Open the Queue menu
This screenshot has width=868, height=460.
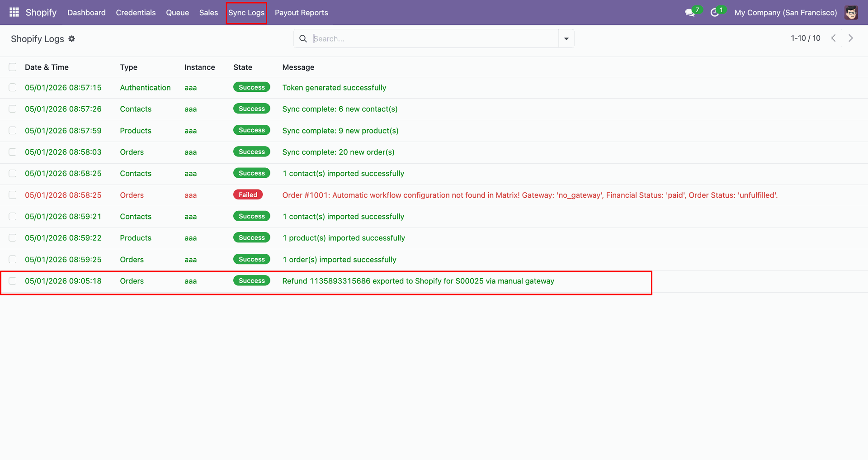(177, 13)
